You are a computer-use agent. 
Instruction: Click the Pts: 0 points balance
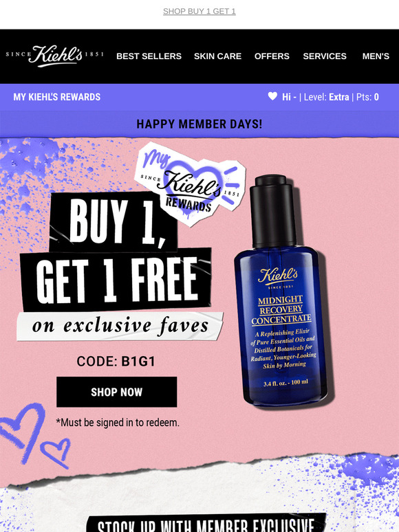click(367, 97)
